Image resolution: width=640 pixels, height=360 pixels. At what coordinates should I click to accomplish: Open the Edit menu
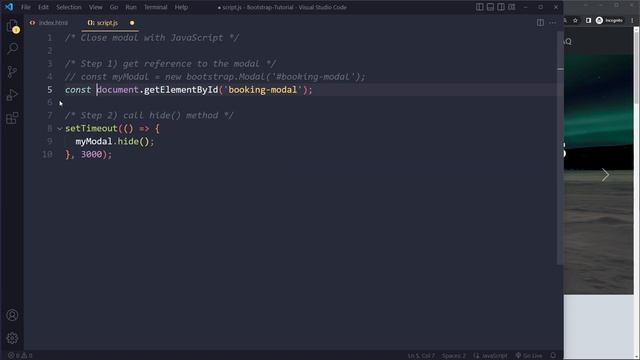[43, 7]
